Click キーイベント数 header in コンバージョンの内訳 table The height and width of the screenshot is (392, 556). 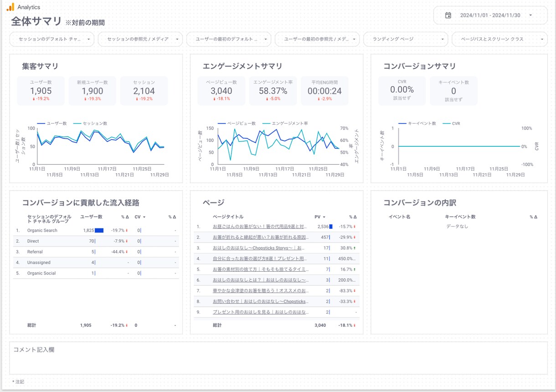[460, 217]
